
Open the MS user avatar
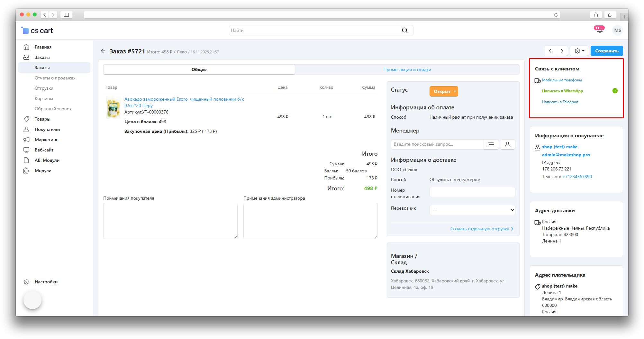pyautogui.click(x=617, y=30)
